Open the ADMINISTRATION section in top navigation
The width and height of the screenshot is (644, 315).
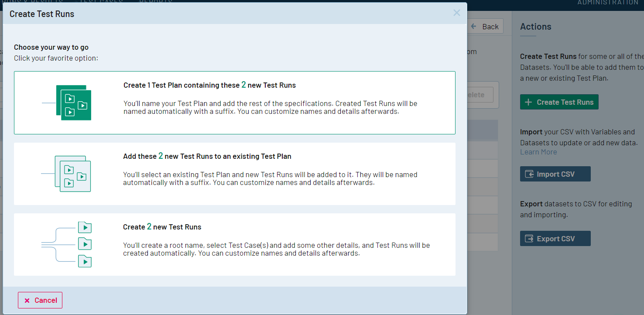coord(607,3)
